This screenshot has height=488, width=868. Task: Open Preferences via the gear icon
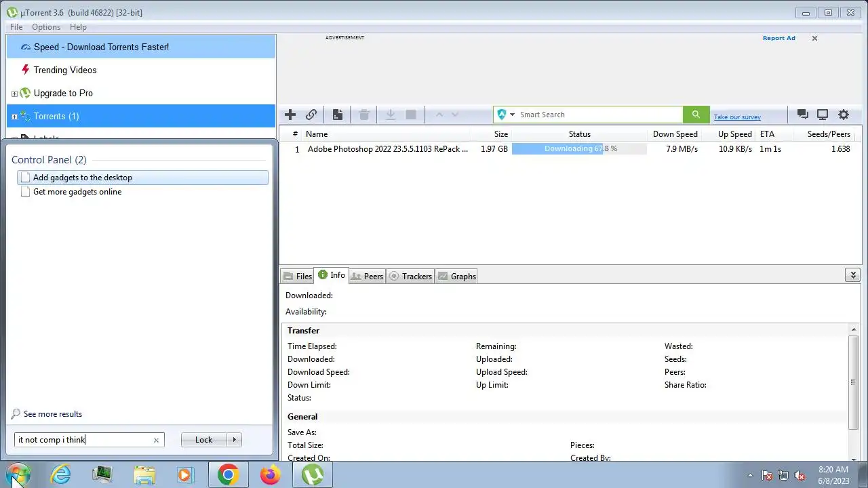(844, 115)
